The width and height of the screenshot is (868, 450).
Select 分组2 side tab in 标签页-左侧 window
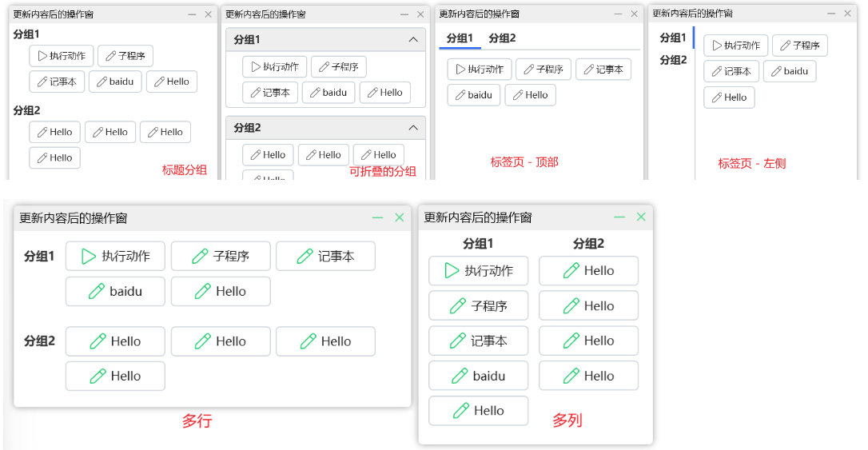[673, 60]
